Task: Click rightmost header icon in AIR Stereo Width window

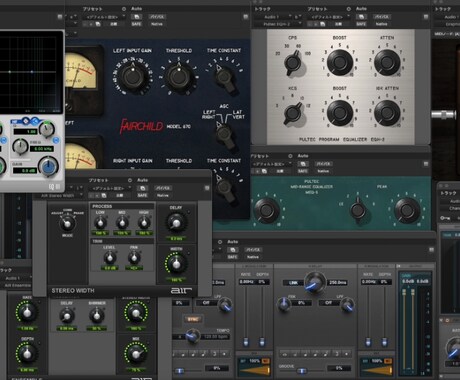Action: (207, 188)
